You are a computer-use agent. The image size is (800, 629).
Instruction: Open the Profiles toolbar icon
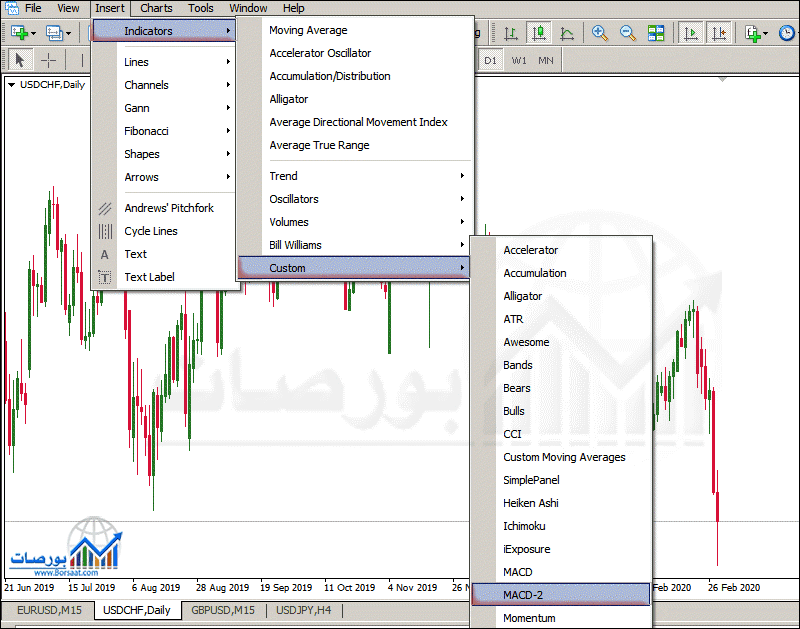pyautogui.click(x=54, y=33)
